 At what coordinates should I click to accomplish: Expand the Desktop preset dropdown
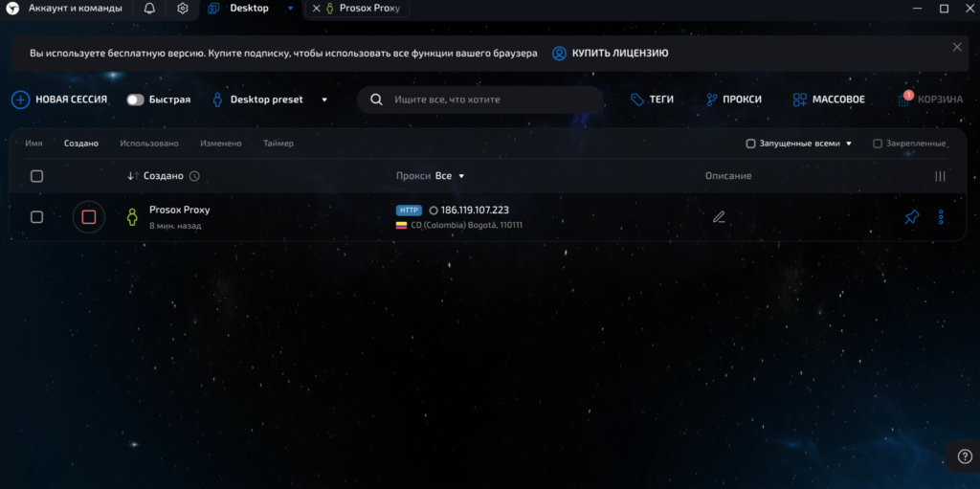point(324,100)
